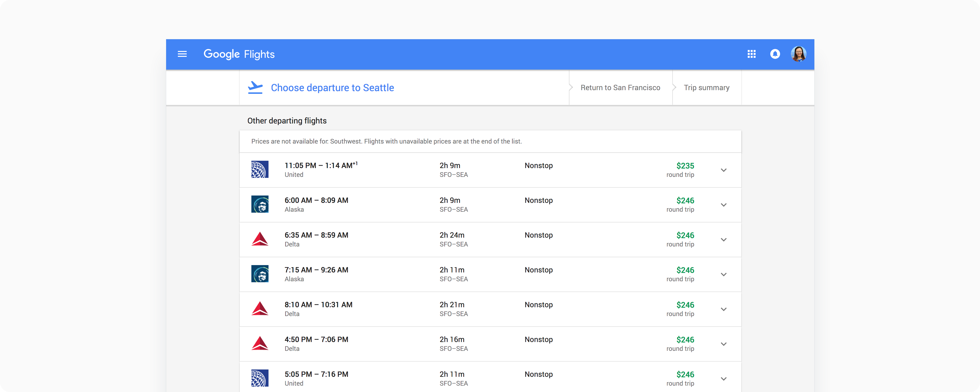Click the 2h 21m duration
980x392 pixels.
[x=452, y=305]
